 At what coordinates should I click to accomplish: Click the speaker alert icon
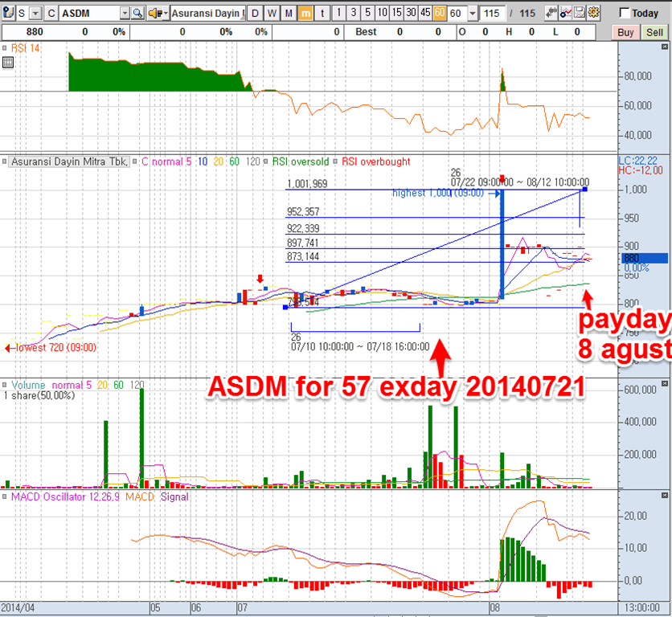point(154,14)
